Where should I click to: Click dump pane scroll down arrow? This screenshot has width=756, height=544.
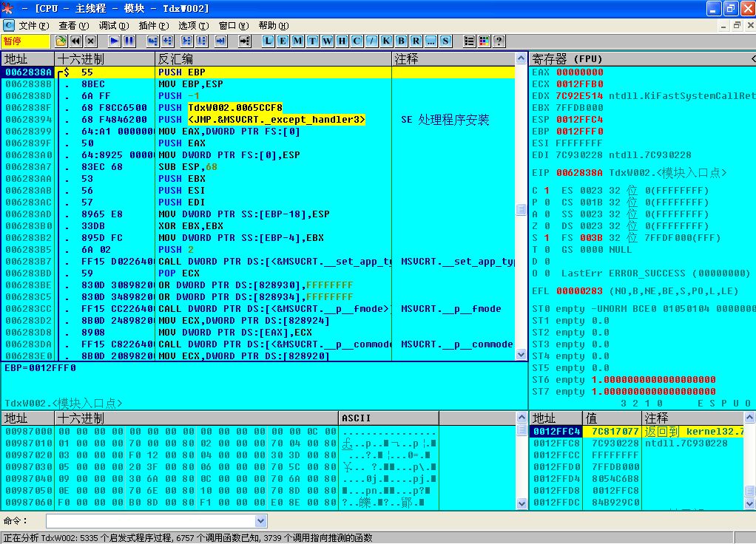522,503
